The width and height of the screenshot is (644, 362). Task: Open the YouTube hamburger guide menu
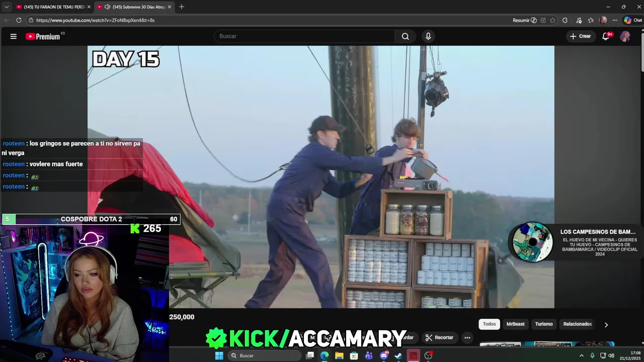pyautogui.click(x=14, y=36)
